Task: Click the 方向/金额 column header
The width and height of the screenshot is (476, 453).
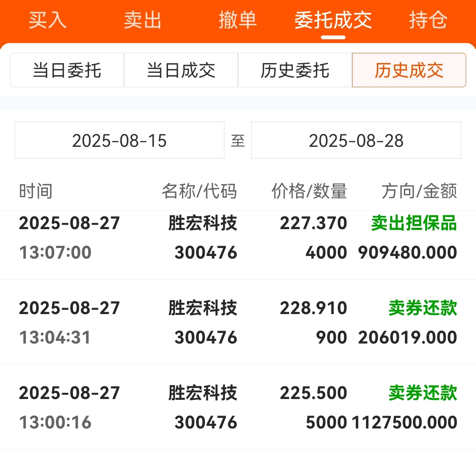Action: click(x=419, y=191)
